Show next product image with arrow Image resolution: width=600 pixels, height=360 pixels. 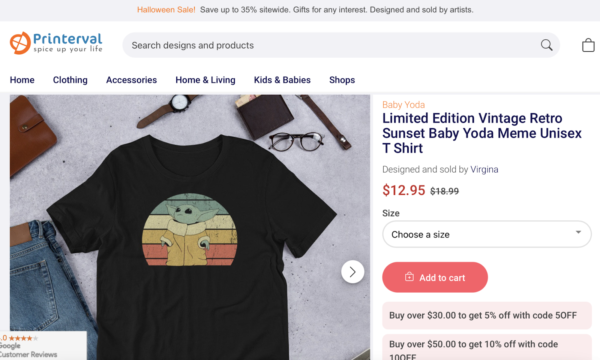(352, 272)
